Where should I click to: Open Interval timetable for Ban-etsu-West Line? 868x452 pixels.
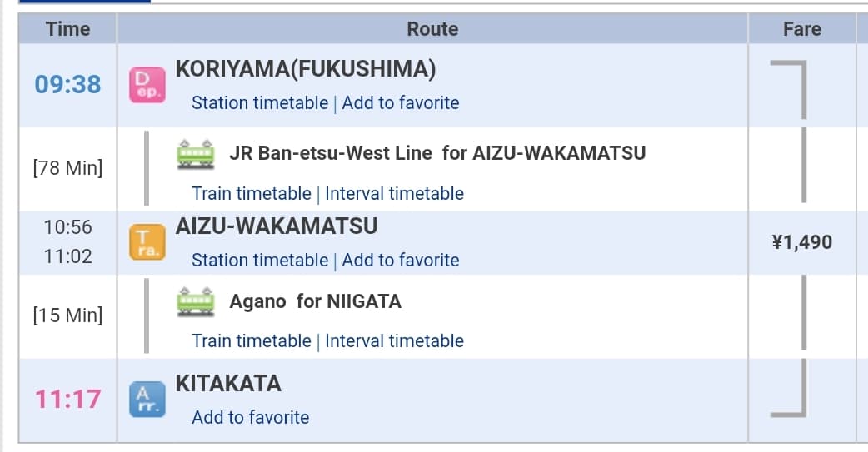394,194
